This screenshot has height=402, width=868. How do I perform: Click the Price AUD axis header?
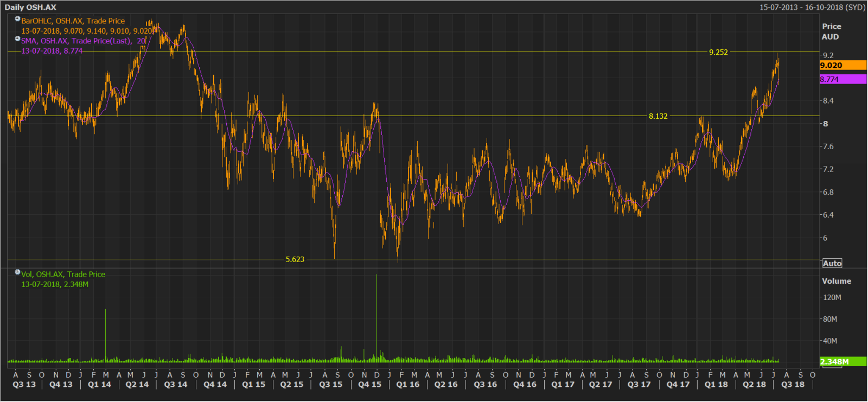[831, 31]
